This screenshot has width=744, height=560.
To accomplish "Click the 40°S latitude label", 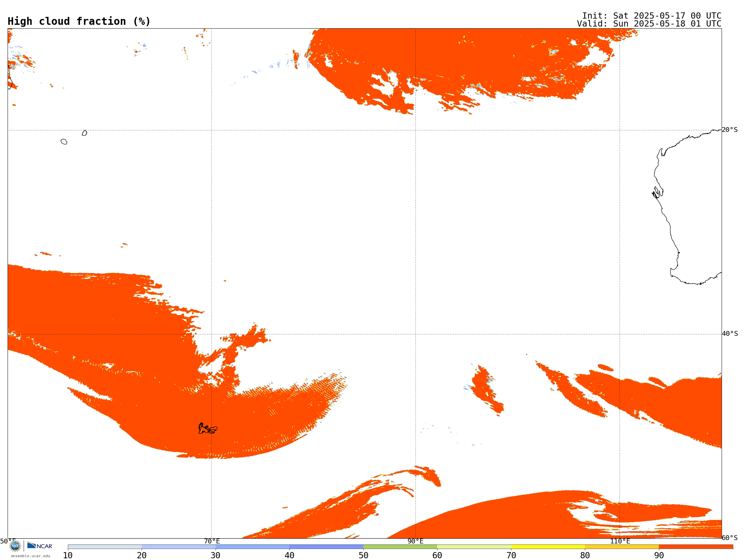I will tap(730, 334).
